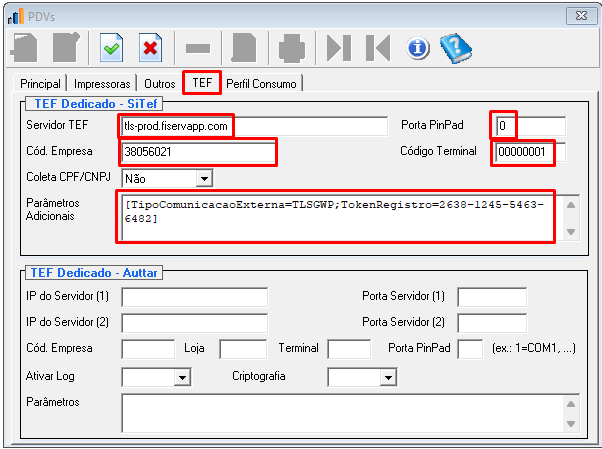Open the Outros tab

[x=160, y=83]
